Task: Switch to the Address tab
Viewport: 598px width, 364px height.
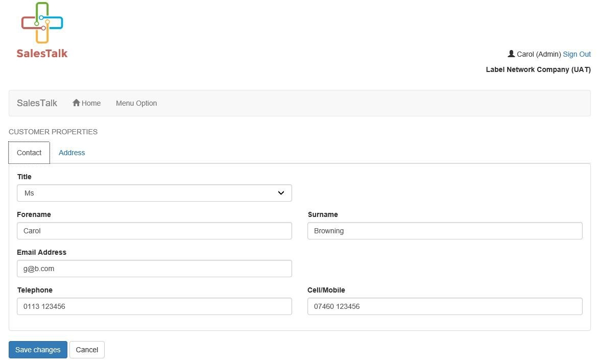Action: (x=71, y=153)
